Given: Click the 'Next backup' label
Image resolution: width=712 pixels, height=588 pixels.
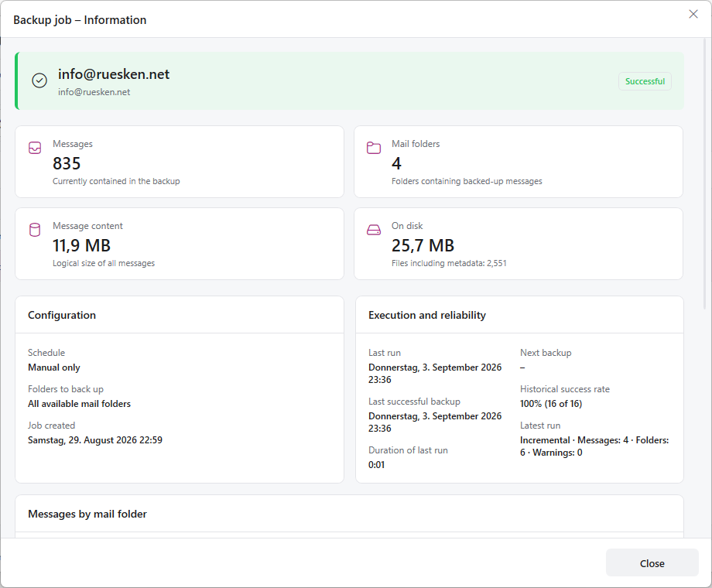Looking at the screenshot, I should click(x=546, y=353).
